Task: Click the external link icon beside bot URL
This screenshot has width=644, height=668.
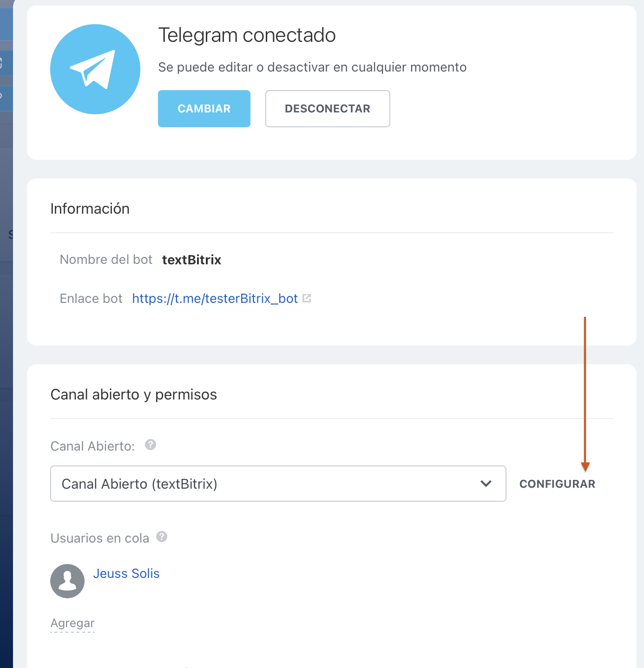Action: click(307, 298)
